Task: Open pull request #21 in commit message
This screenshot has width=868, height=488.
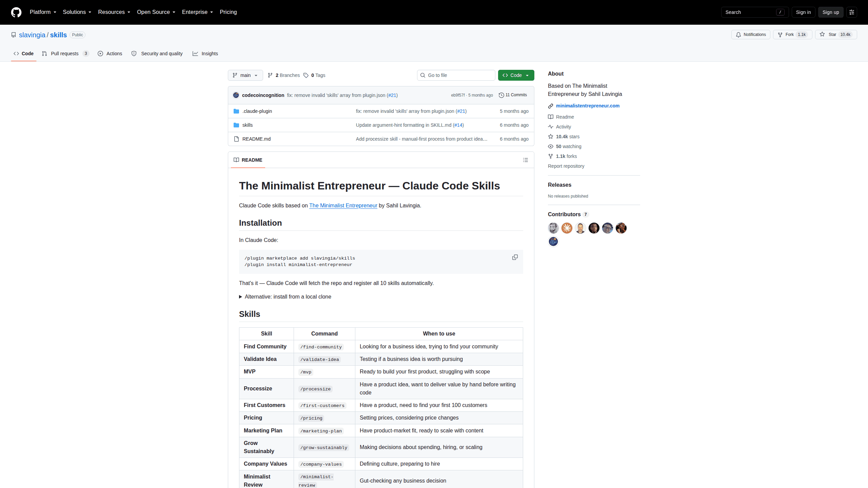Action: (x=392, y=95)
